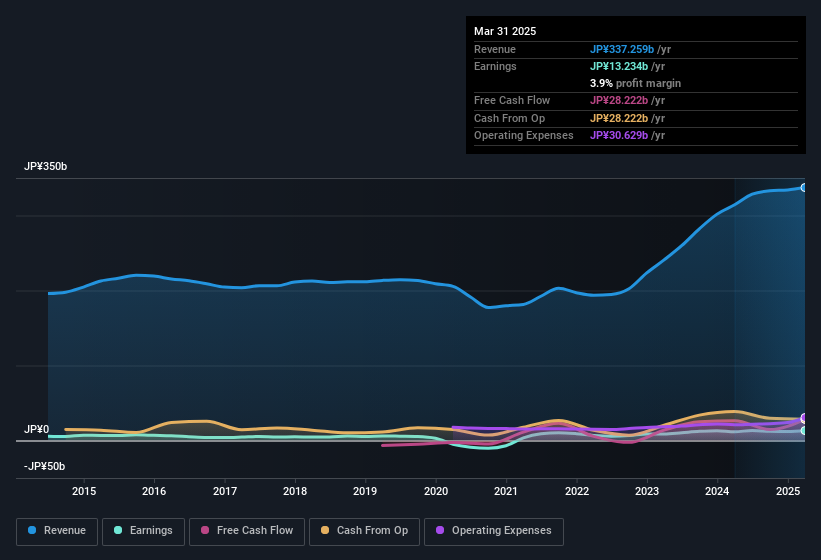Click the Revenue label in tooltip
The width and height of the screenshot is (821, 560).
pos(495,49)
